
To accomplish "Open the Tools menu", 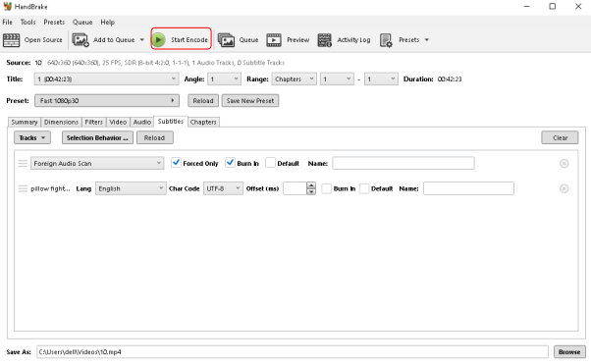I will [27, 23].
